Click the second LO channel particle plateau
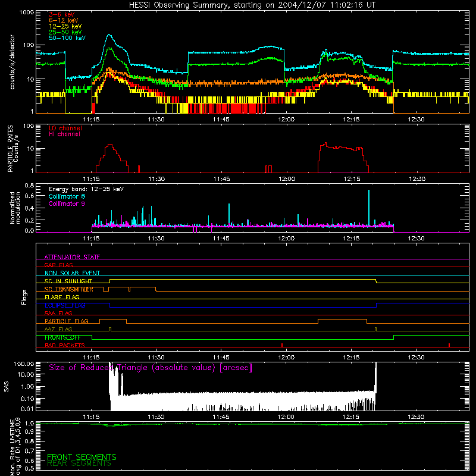The height and width of the screenshot is (476, 476). 342,147
